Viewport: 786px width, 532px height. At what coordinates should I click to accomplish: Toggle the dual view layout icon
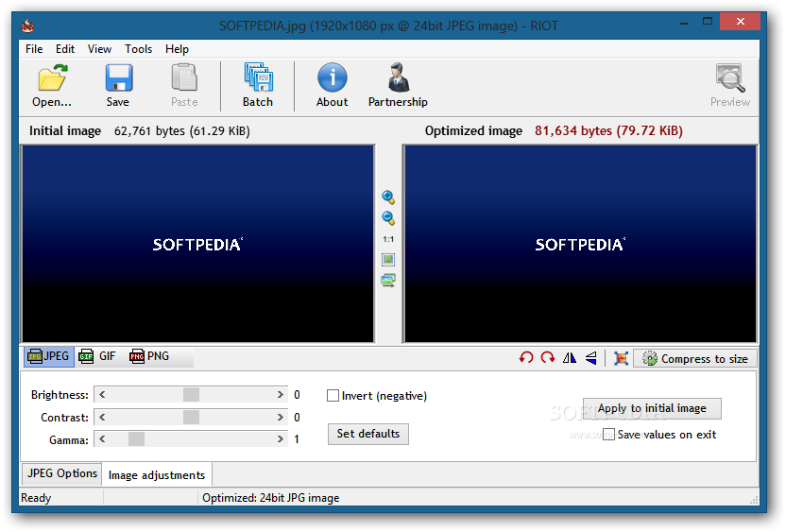point(388,281)
